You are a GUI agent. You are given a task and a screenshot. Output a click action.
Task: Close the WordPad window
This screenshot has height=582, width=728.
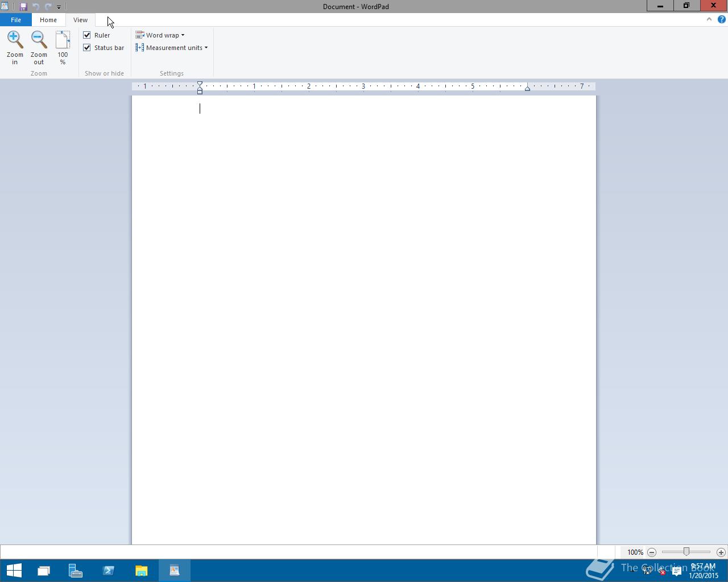[x=714, y=6]
